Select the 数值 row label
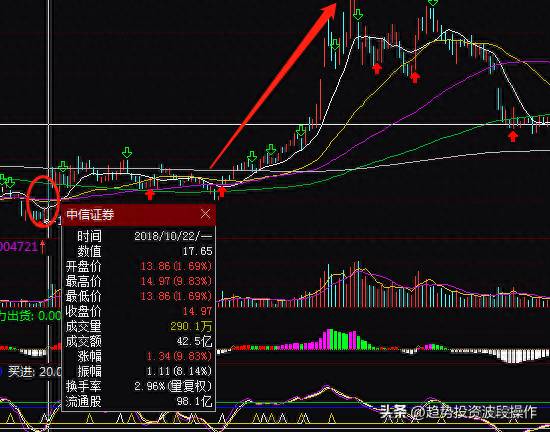550x432 pixels. [89, 251]
